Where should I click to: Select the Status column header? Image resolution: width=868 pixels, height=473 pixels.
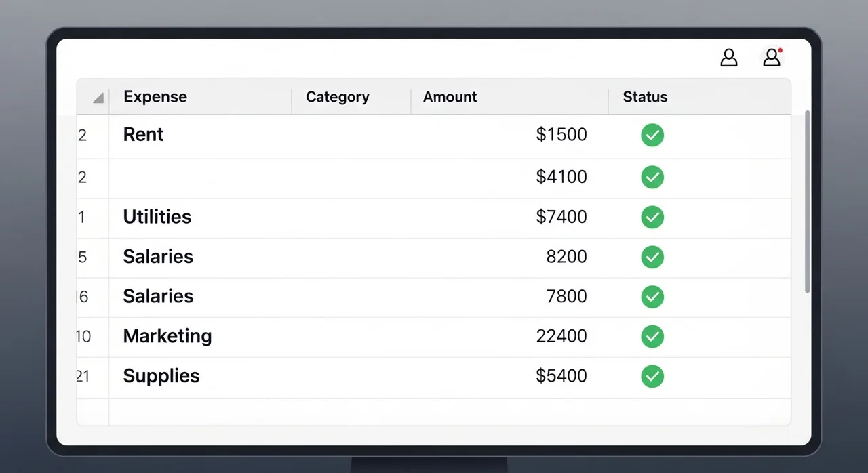(645, 97)
